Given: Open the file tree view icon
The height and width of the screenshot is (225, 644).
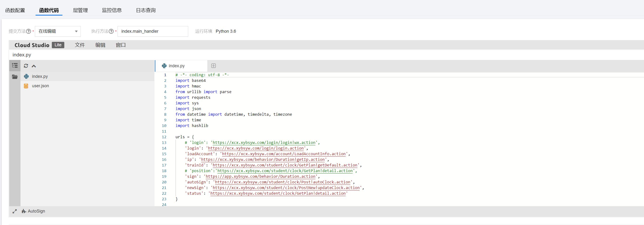Looking at the screenshot, I should [15, 66].
